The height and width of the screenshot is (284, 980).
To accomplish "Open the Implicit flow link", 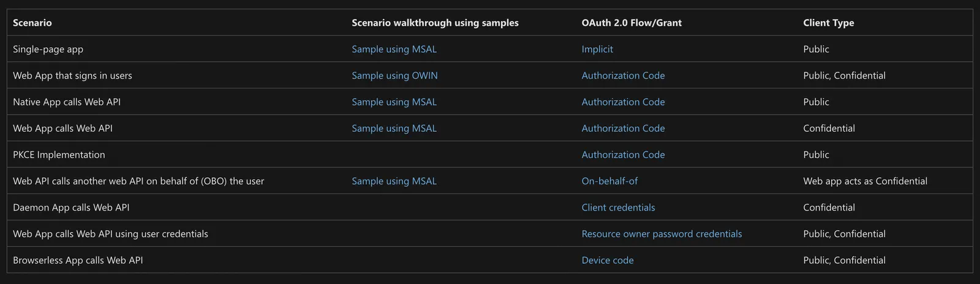I will [x=597, y=49].
